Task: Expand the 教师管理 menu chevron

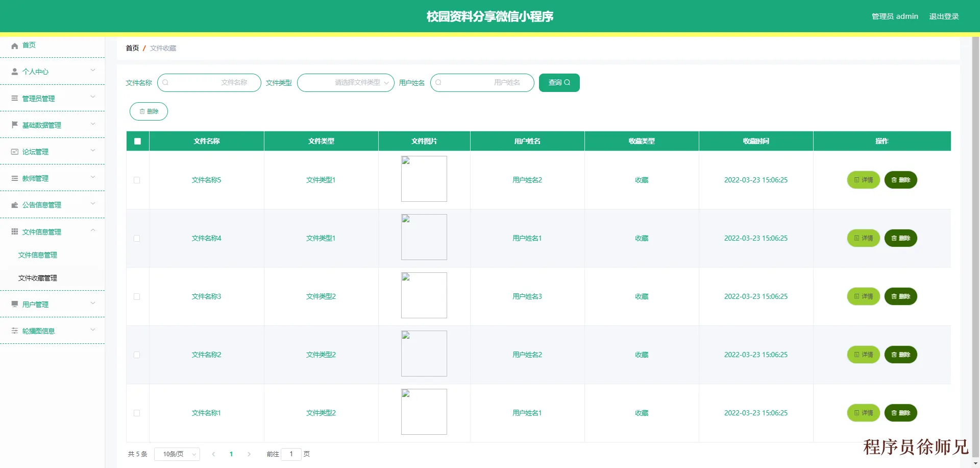Action: click(x=93, y=177)
